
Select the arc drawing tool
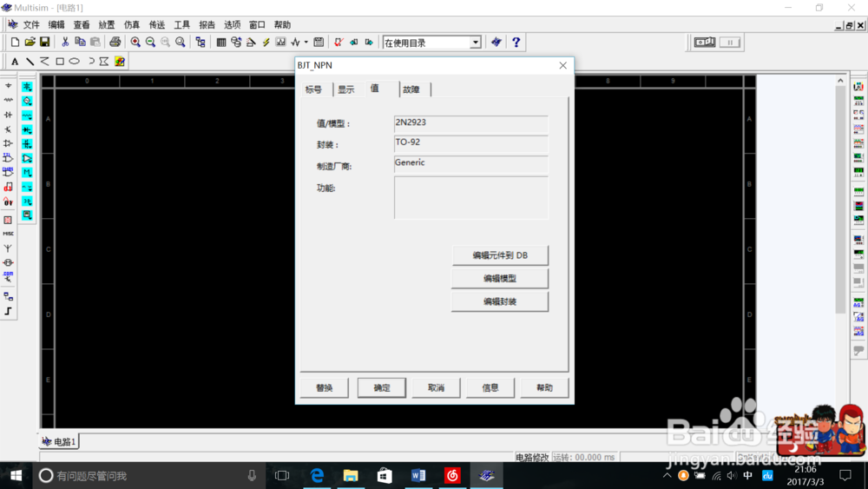[x=90, y=62]
